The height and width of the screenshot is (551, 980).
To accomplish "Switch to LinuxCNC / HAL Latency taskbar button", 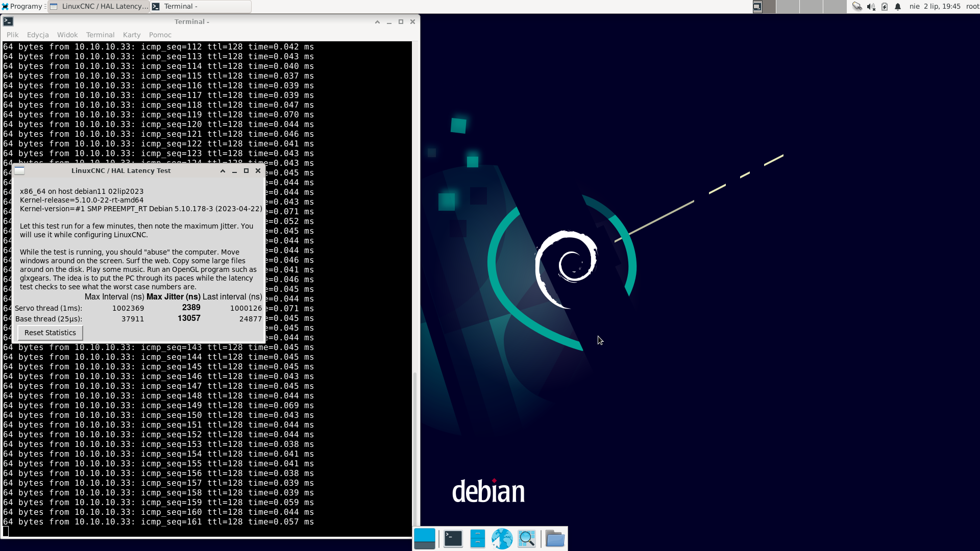I will (x=99, y=6).
